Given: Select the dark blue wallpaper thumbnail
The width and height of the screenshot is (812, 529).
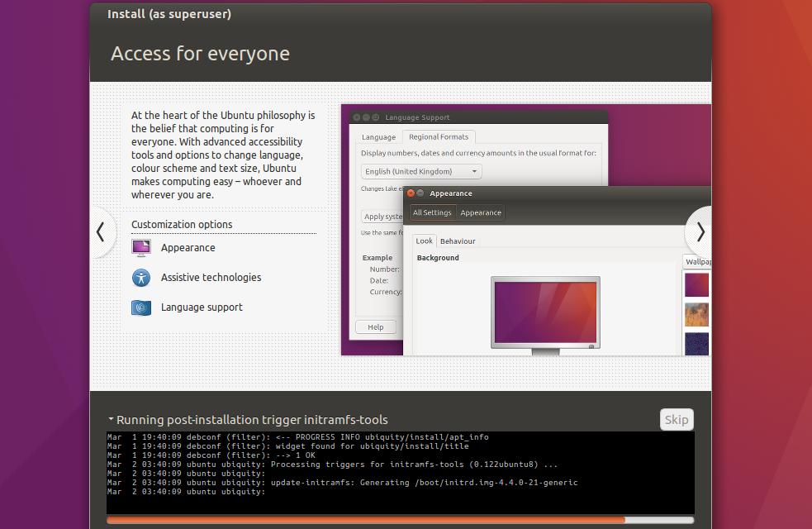Looking at the screenshot, I should click(x=696, y=344).
